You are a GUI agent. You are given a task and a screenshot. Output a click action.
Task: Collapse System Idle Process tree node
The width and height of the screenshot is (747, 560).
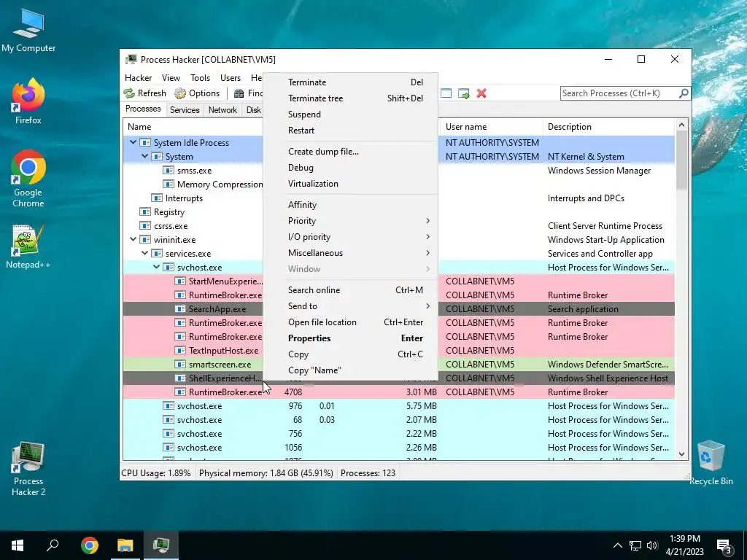[133, 142]
